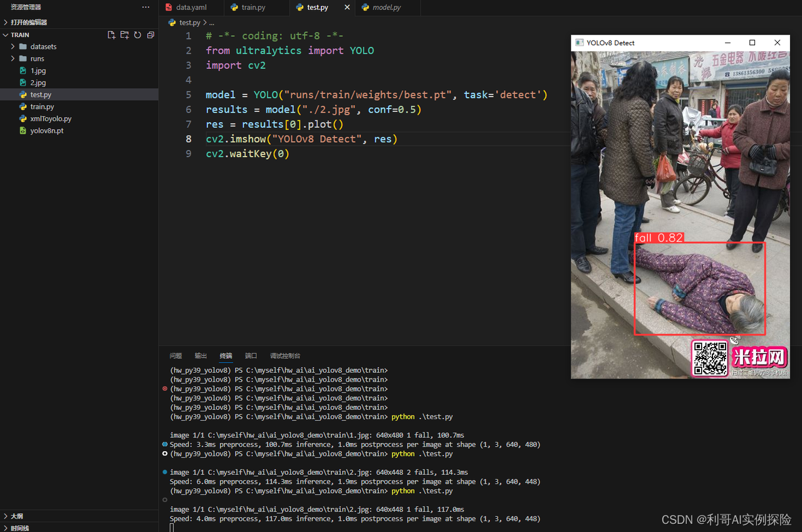Viewport: 802px width, 532px height.
Task: Click the image file icon beside 1.jpg
Action: pyautogui.click(x=23, y=71)
